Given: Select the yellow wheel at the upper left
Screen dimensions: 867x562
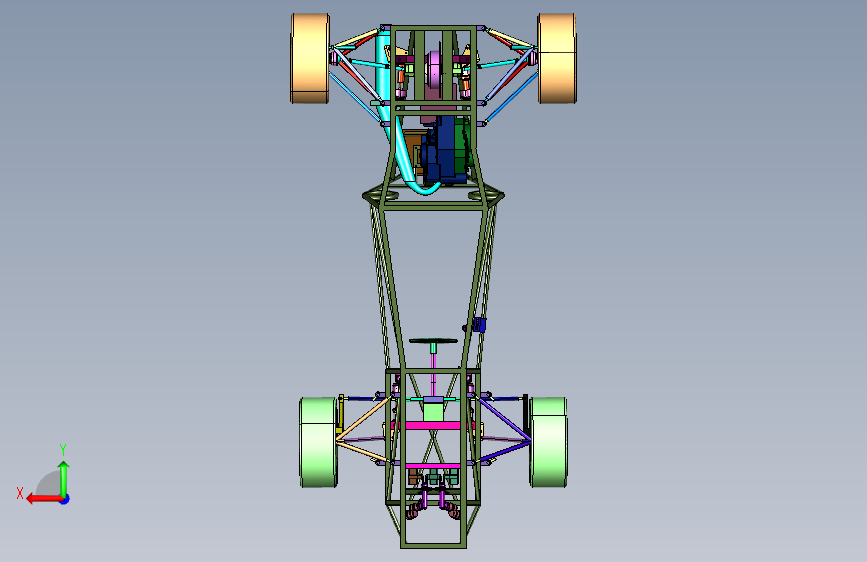Looking at the screenshot, I should click(310, 58).
